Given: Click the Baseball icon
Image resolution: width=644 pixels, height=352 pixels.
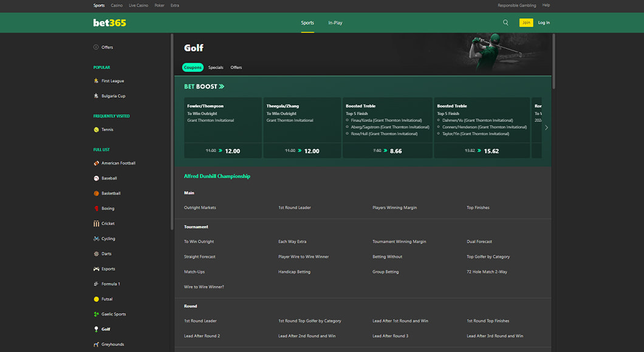Looking at the screenshot, I should point(96,178).
